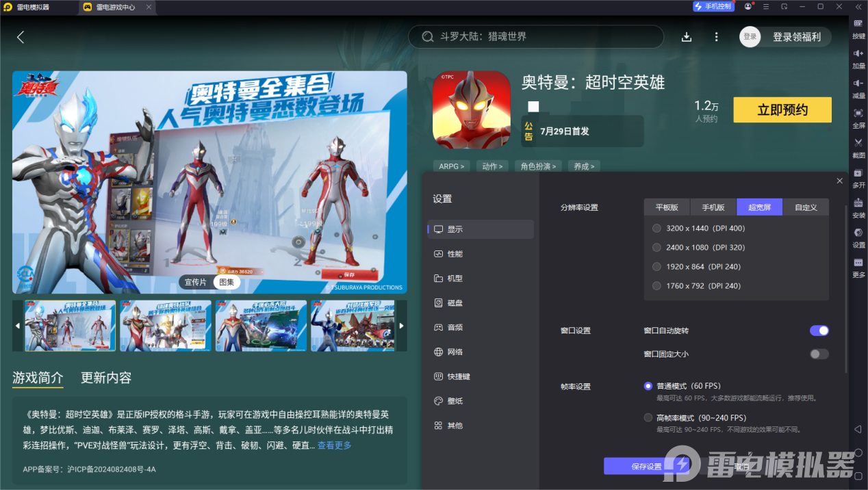The height and width of the screenshot is (490, 868).
Task: Expand description with 查看更多 link
Action: tap(334, 446)
